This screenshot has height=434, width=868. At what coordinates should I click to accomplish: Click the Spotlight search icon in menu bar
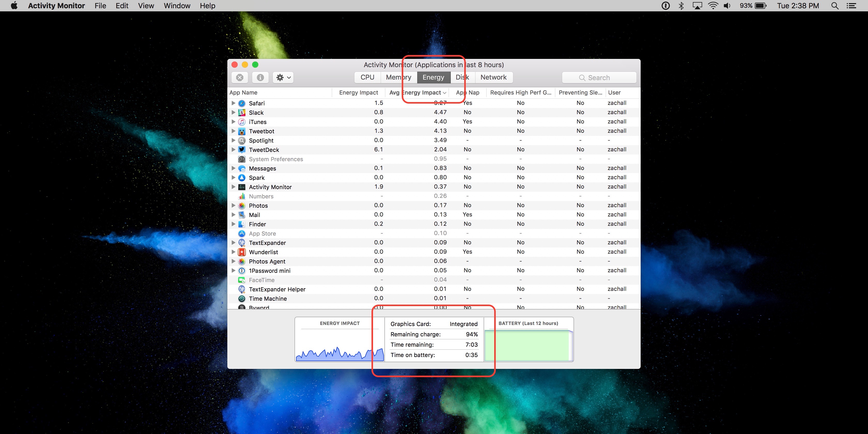(x=835, y=5)
